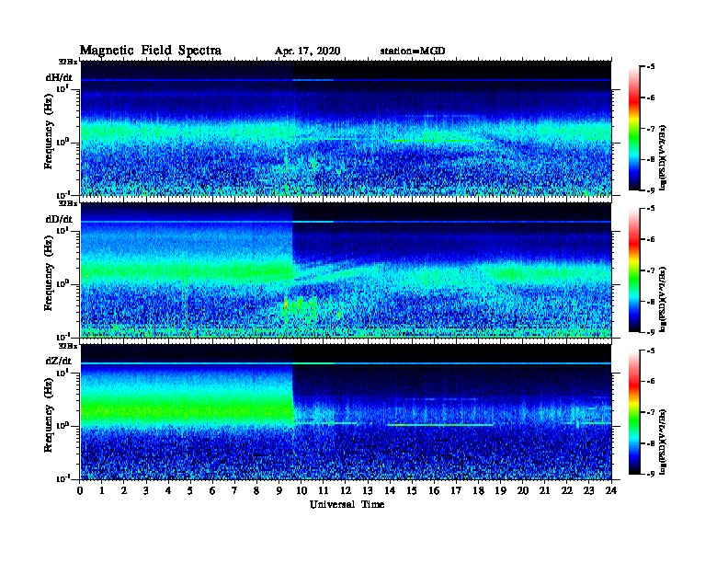The width and height of the screenshot is (728, 563).
Task: Click the dH/dt spectrogram plot area
Action: (x=346, y=128)
